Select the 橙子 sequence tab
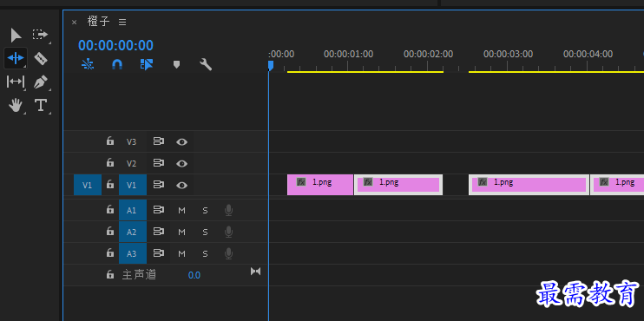Image resolution: width=644 pixels, height=321 pixels. [x=99, y=22]
